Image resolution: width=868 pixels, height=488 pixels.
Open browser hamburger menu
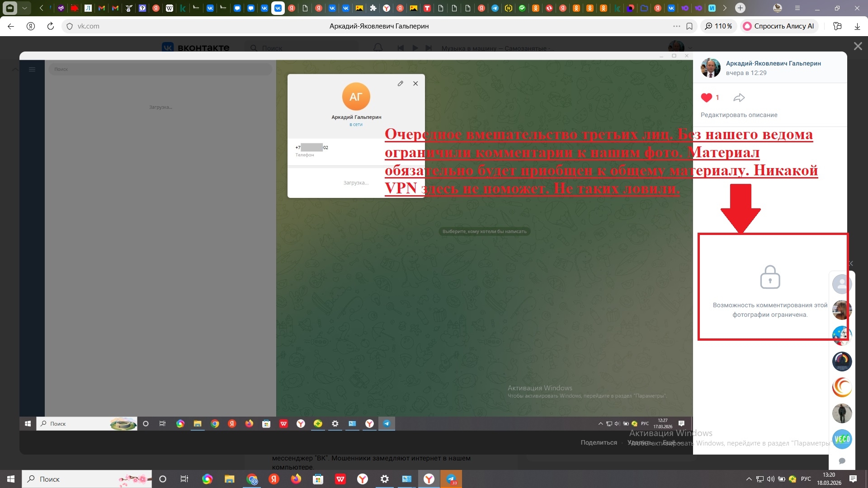[797, 8]
